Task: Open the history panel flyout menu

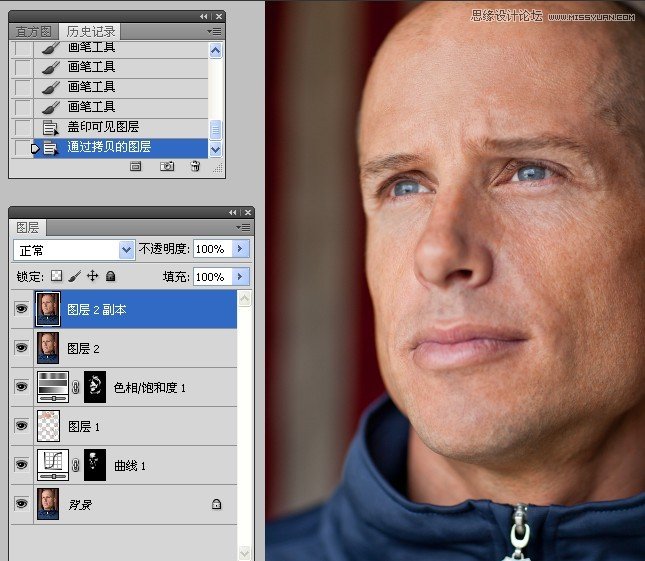Action: tap(214, 31)
